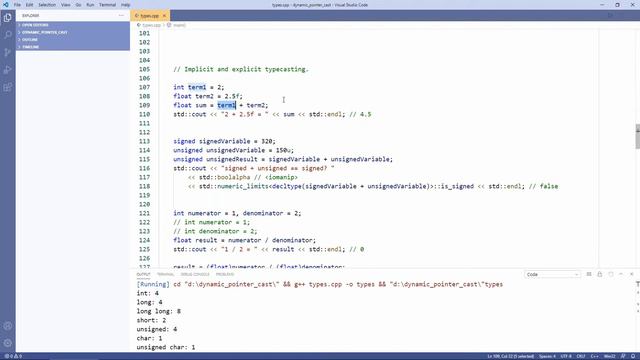Switch to the Problems panel tab
Screen dimensions: 640x360
point(225,274)
